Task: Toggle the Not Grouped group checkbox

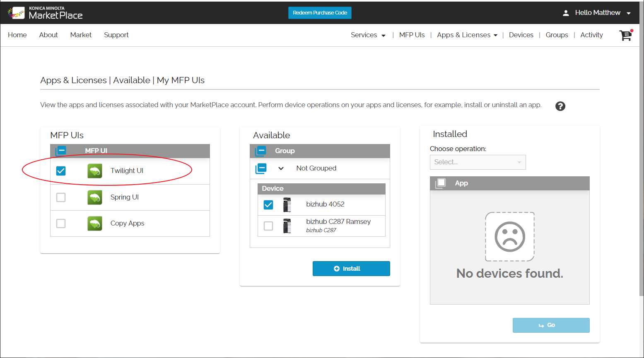Action: pos(261,168)
